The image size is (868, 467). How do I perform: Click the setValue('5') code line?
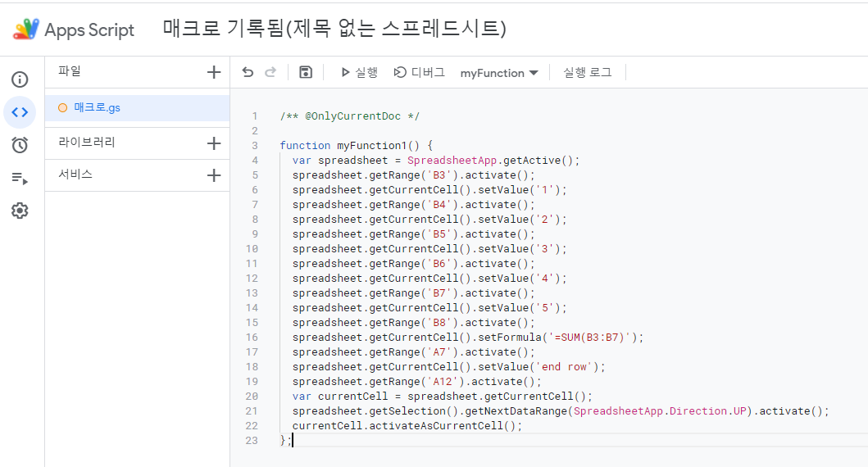point(429,307)
